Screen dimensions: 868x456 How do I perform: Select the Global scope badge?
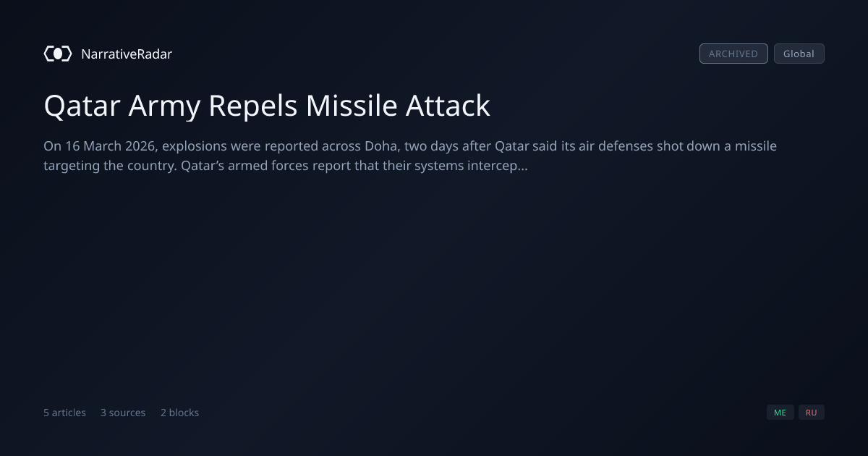(799, 54)
